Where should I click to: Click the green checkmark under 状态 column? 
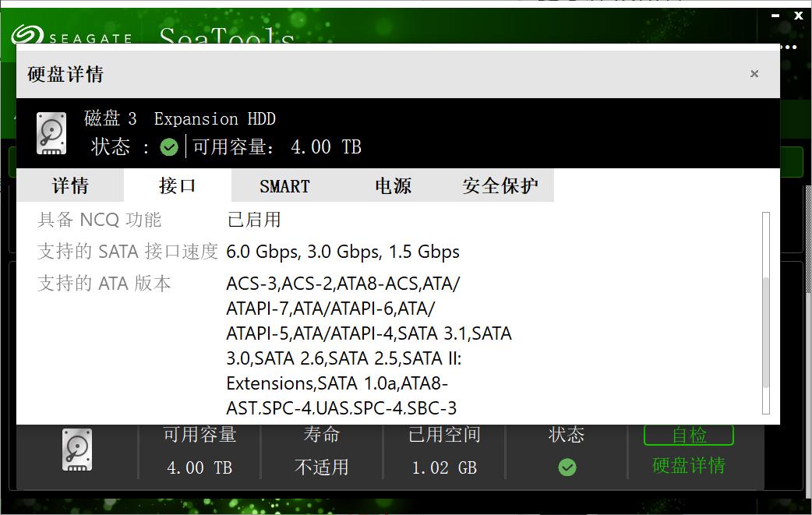(x=567, y=467)
